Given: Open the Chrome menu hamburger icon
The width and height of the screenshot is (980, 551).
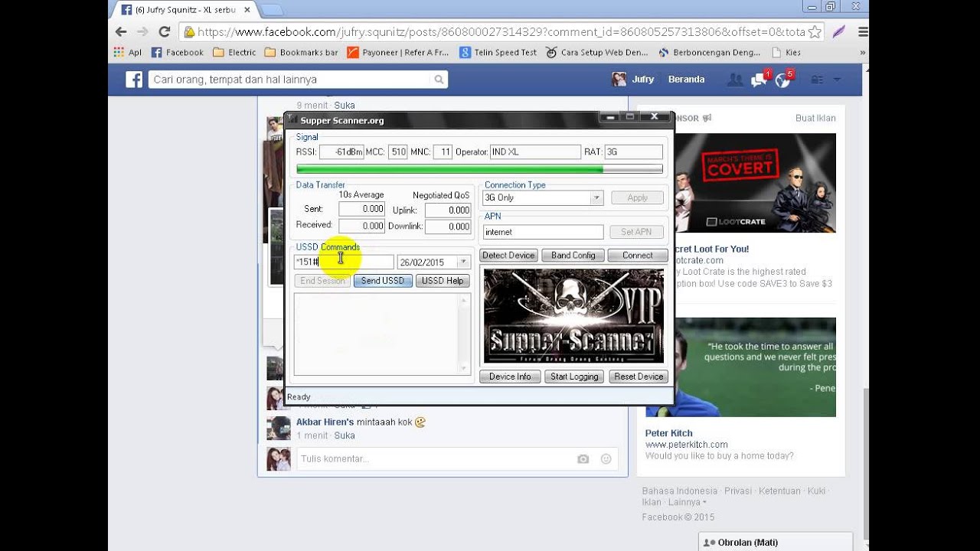Looking at the screenshot, I should pyautogui.click(x=863, y=32).
